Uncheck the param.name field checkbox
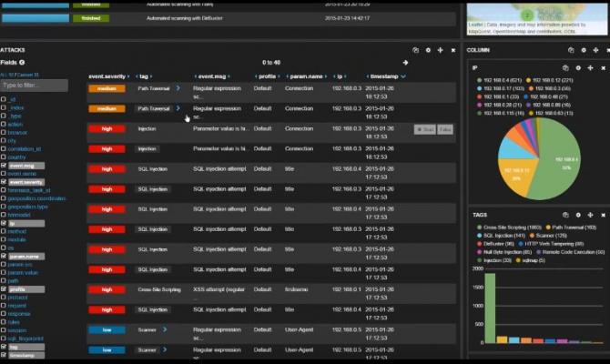The width and height of the screenshot is (610, 364). pos(4,256)
